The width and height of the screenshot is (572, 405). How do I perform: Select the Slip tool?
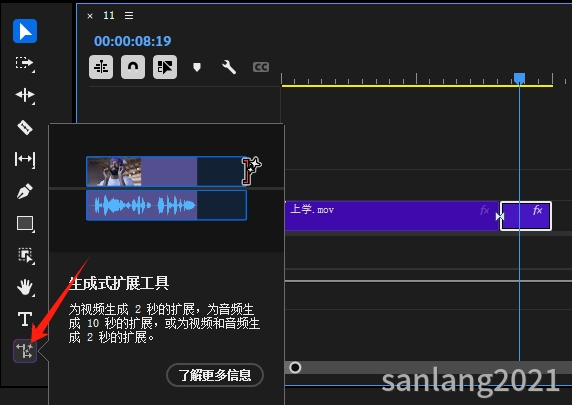click(25, 159)
